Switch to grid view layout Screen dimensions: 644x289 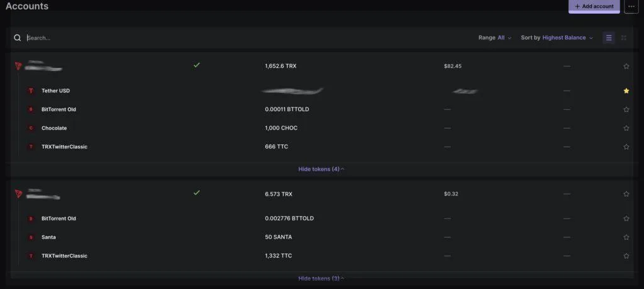[623, 38]
